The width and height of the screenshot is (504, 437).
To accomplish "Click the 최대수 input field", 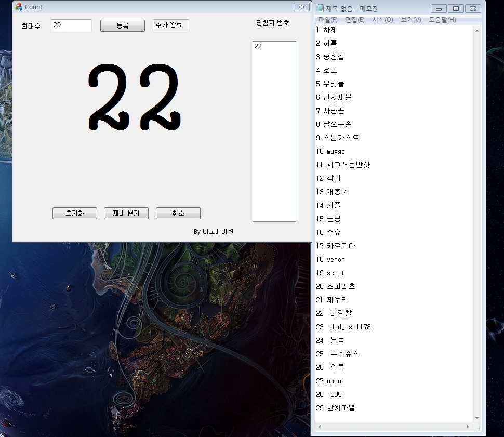I will tap(71, 25).
